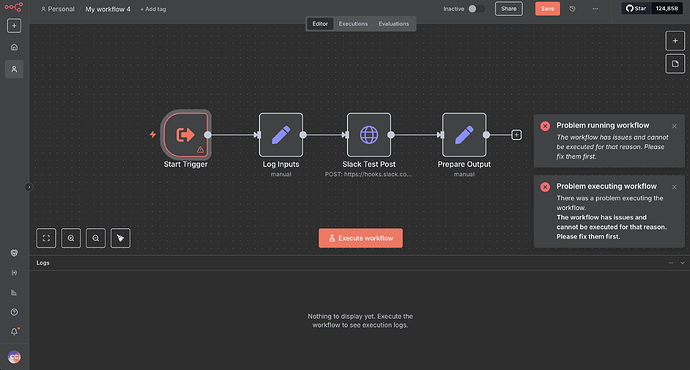
Task: Select the Prepare Output node
Action: point(464,135)
